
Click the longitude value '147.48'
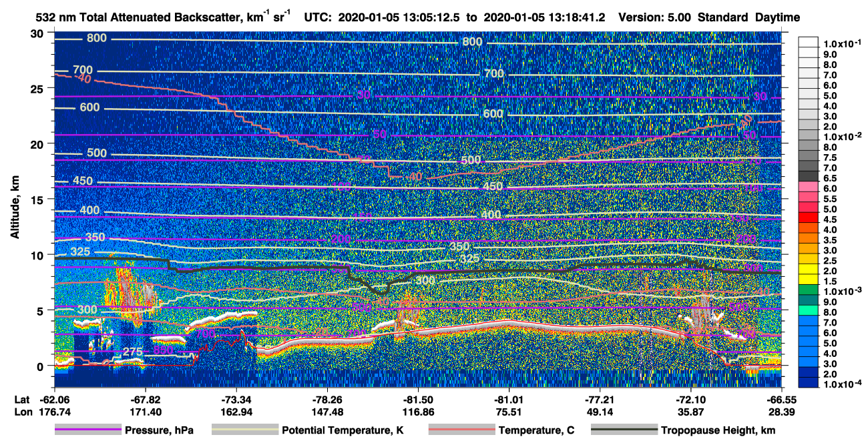pos(327,412)
